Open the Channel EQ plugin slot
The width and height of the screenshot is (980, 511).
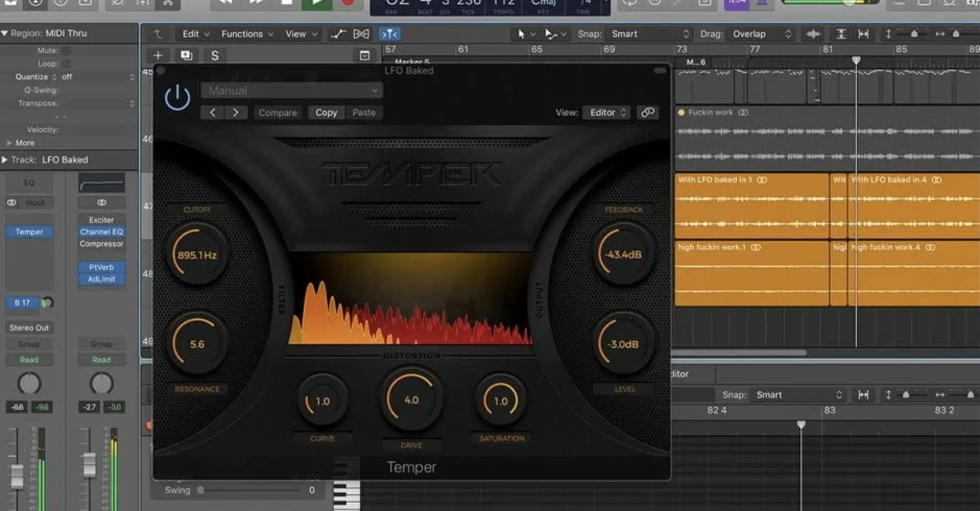coord(101,232)
